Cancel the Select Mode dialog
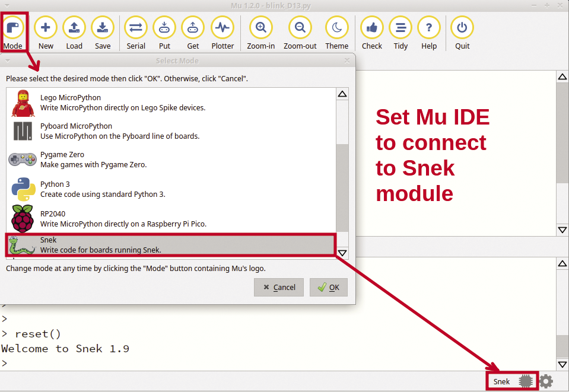This screenshot has width=569, height=392. point(279,287)
